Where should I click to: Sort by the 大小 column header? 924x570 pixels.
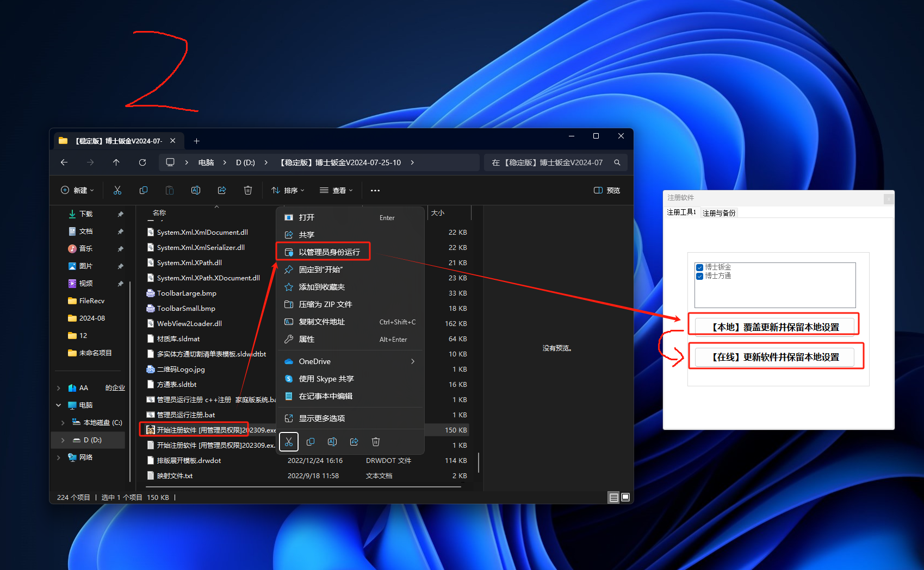click(x=438, y=213)
